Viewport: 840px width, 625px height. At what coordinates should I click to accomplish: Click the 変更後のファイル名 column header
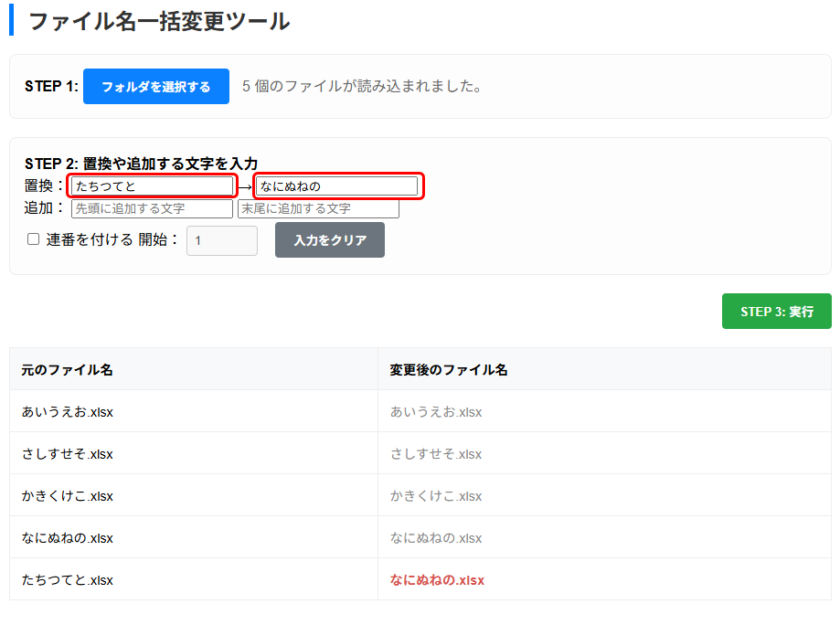(x=449, y=370)
